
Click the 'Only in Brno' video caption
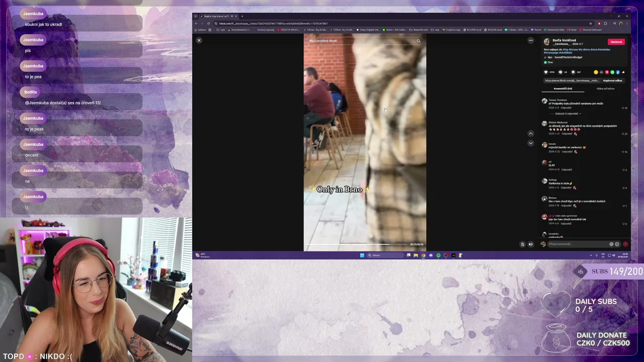(339, 190)
